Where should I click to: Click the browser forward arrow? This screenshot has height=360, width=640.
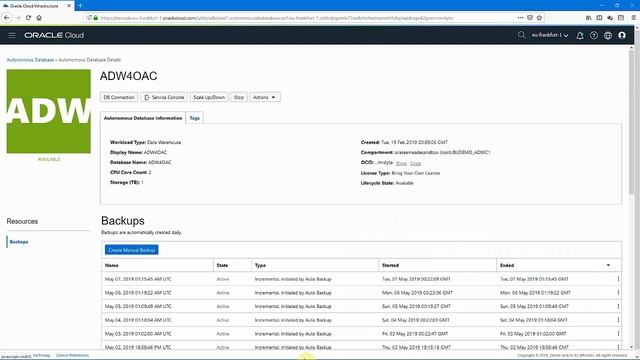(18, 18)
